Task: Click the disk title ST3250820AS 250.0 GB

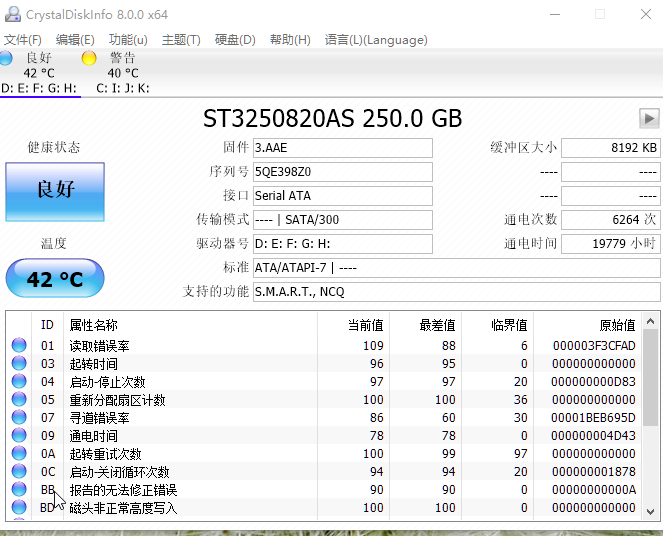Action: pos(332,118)
